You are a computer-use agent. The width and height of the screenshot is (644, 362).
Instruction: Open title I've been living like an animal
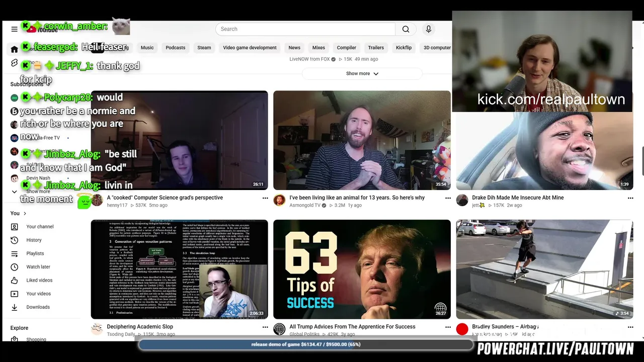(357, 198)
